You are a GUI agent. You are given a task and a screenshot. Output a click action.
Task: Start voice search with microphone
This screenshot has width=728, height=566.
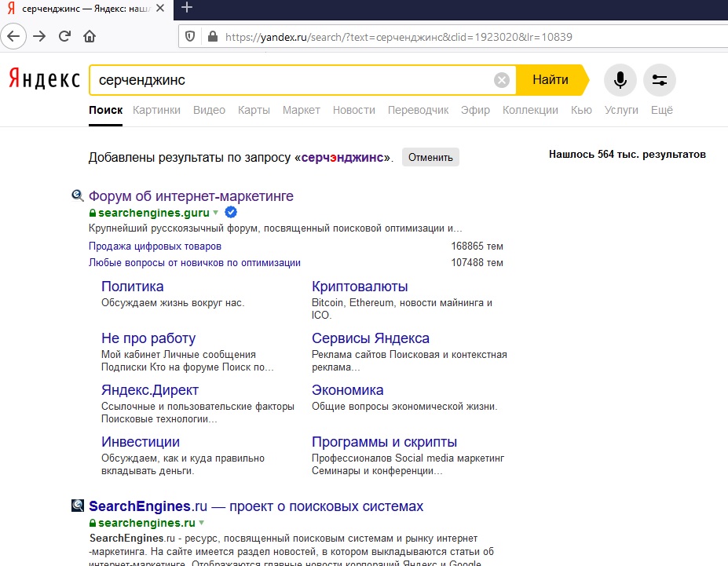click(x=620, y=80)
